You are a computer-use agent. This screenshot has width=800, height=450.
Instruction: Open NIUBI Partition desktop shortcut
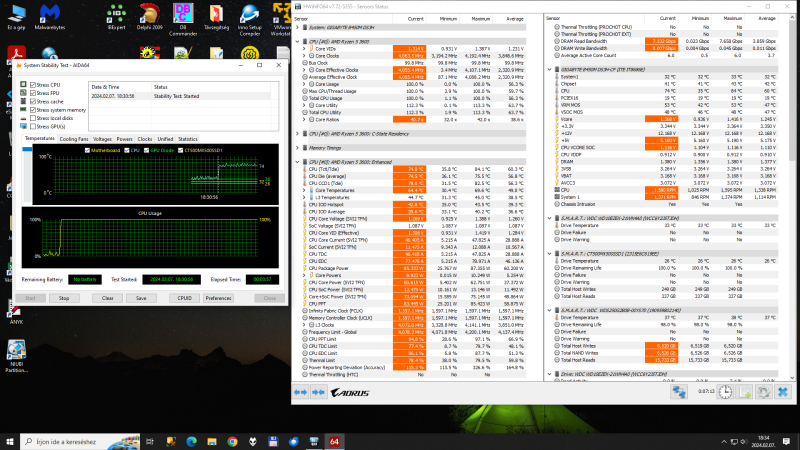tap(16, 356)
